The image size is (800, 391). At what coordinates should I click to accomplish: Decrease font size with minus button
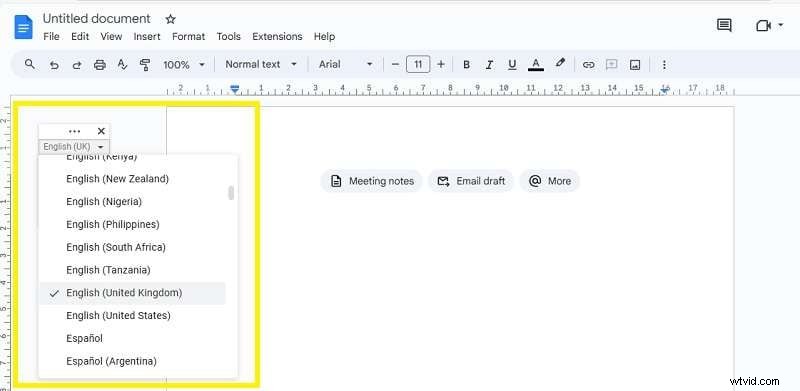coord(395,64)
